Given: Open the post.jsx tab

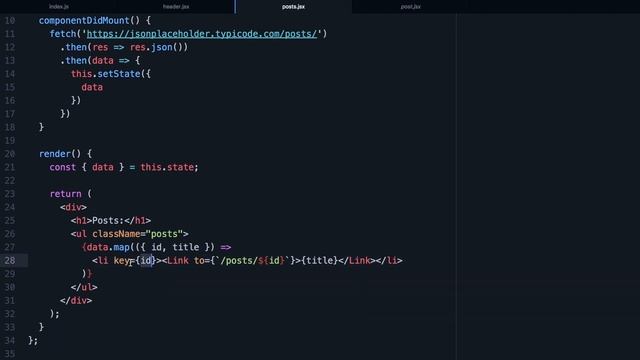Looking at the screenshot, I should (x=411, y=7).
